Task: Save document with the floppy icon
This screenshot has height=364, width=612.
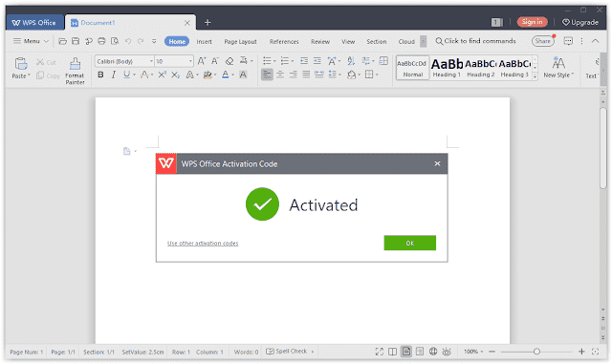Action: click(x=76, y=41)
